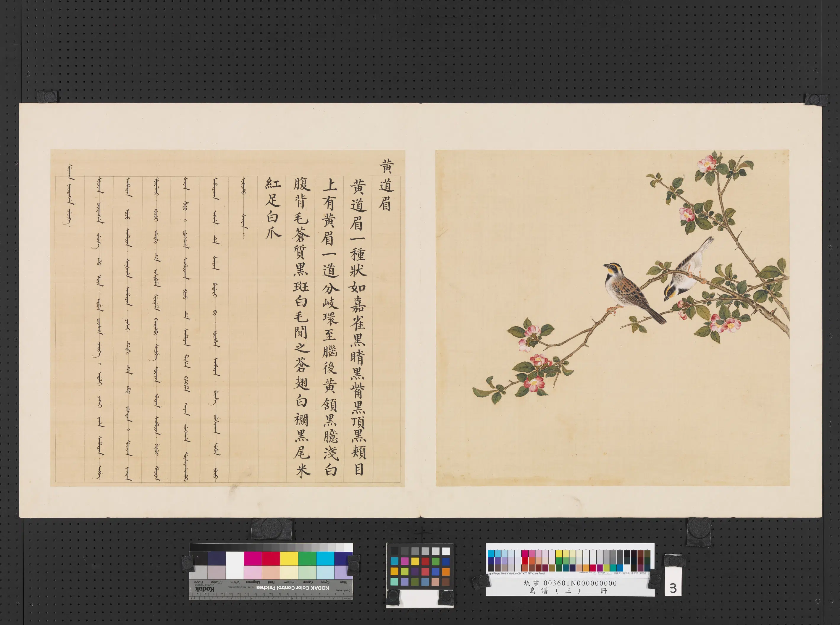Click the Cyan label on the Kodak card
Viewport: 840px width, 625px height.
(326, 582)
